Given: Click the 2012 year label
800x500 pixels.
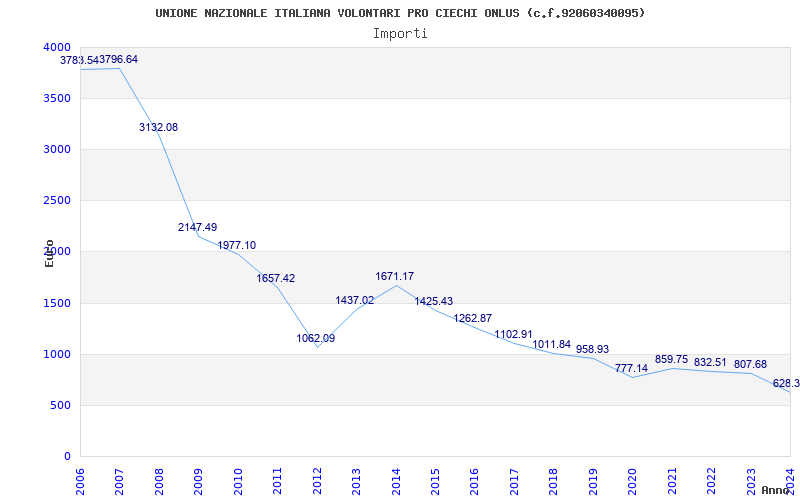Looking at the screenshot, I should tap(317, 481).
